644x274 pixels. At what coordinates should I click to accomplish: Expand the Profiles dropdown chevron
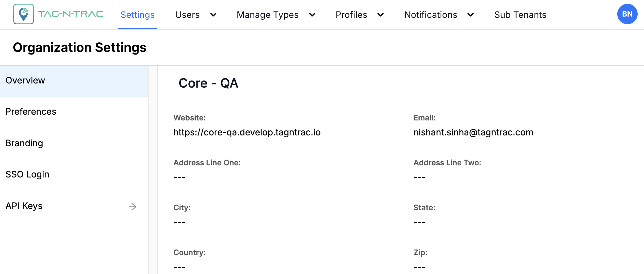[381, 15]
